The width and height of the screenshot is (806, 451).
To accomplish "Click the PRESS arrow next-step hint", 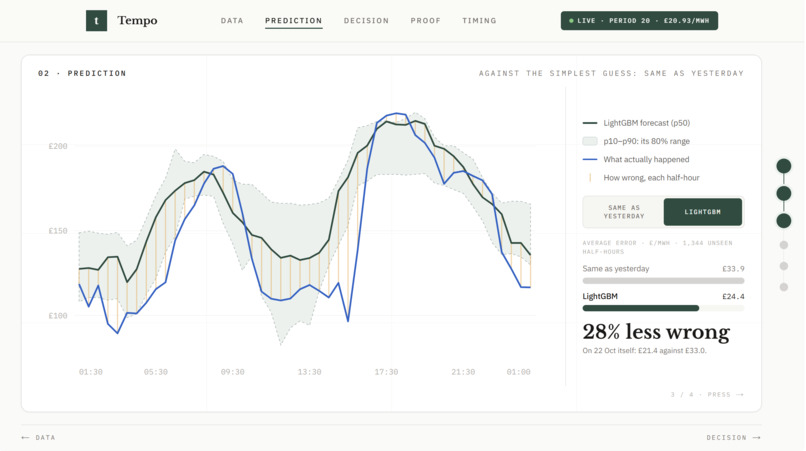I will [707, 394].
